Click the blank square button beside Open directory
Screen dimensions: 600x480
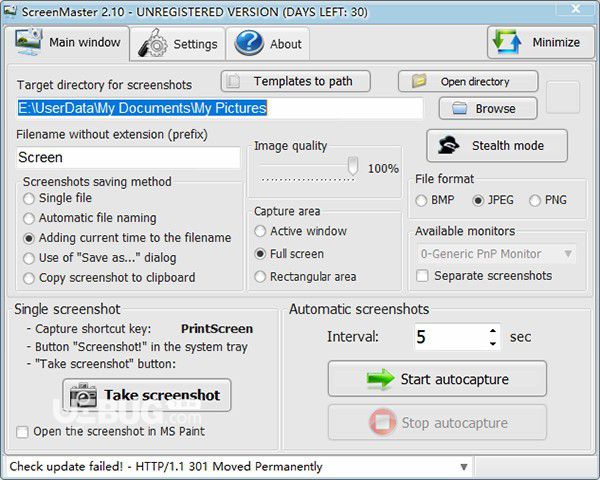(562, 97)
